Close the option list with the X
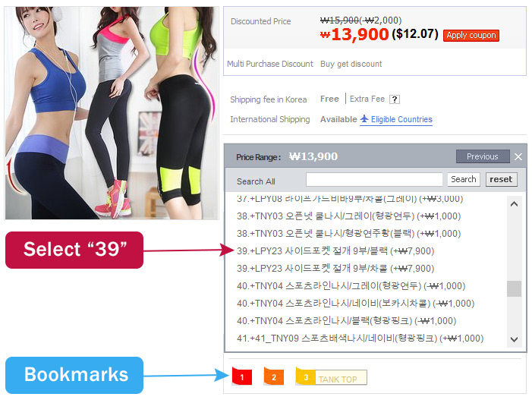The height and width of the screenshot is (400, 532). (518, 157)
